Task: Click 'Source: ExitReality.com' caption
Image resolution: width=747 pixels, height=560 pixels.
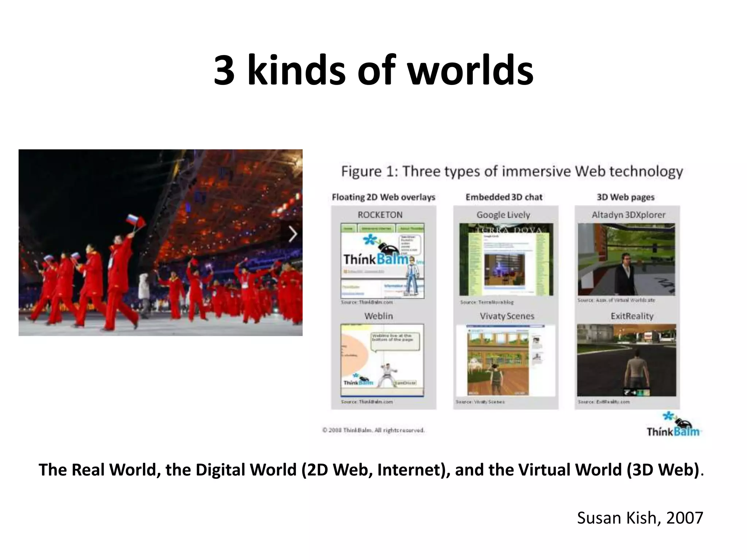Action: point(604,402)
